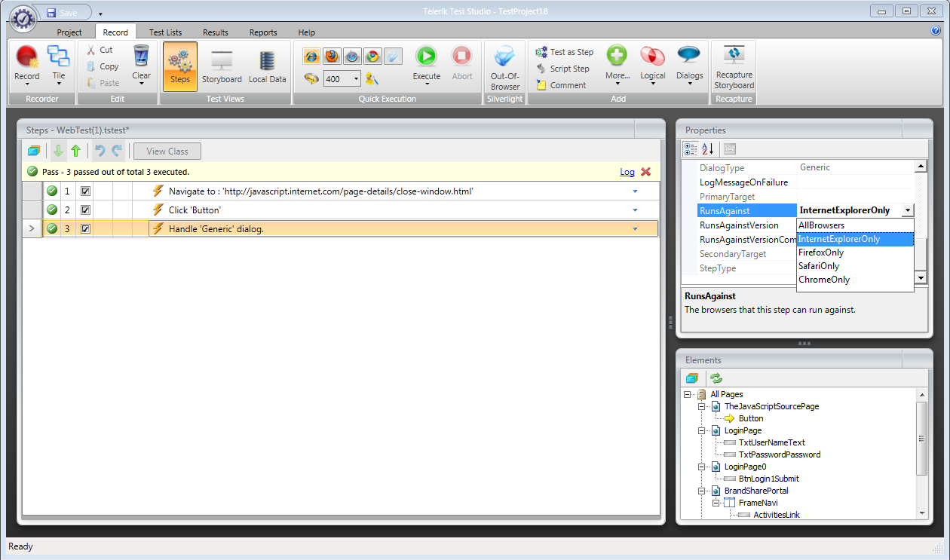
Task: Expand step 2 Click 'Button' details arrow
Action: click(635, 210)
